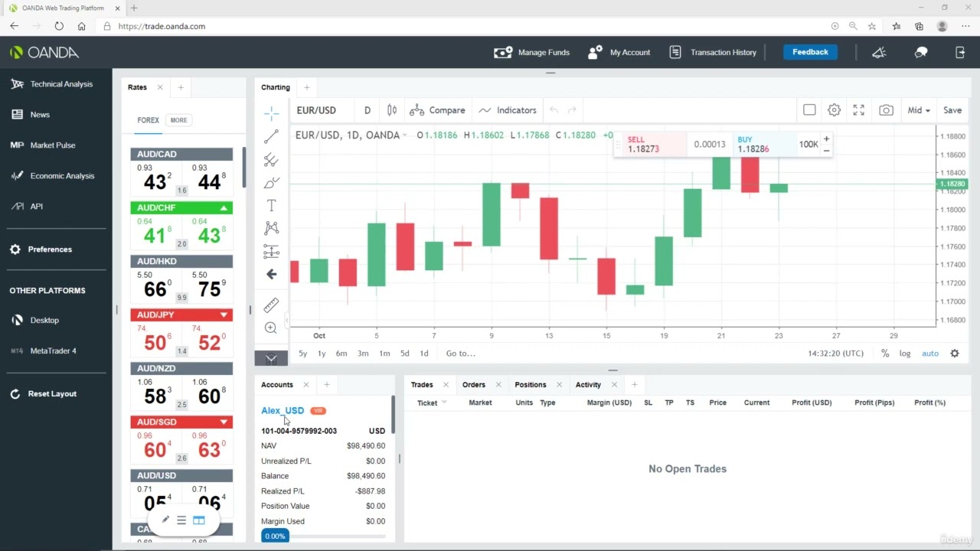Image resolution: width=980 pixels, height=551 pixels.
Task: Open candlestick chart style selector
Action: pos(392,110)
